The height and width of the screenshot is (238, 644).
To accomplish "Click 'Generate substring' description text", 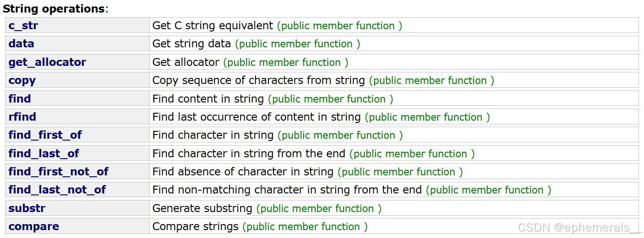I will click(203, 208).
